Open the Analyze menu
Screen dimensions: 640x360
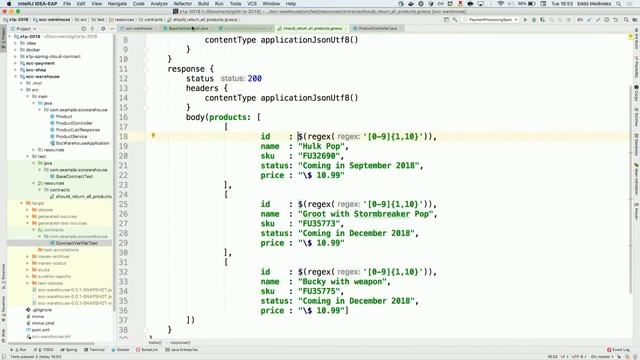pyautogui.click(x=159, y=4)
